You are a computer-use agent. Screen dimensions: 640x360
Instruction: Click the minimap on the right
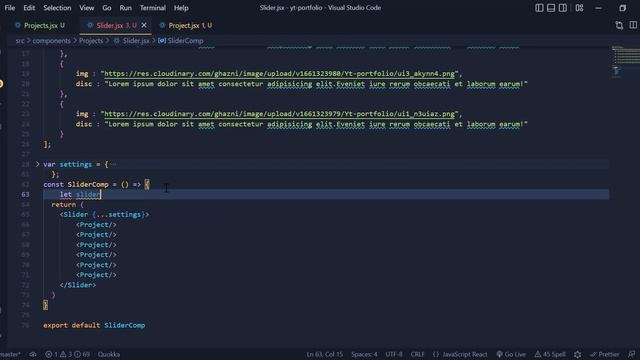(x=625, y=61)
